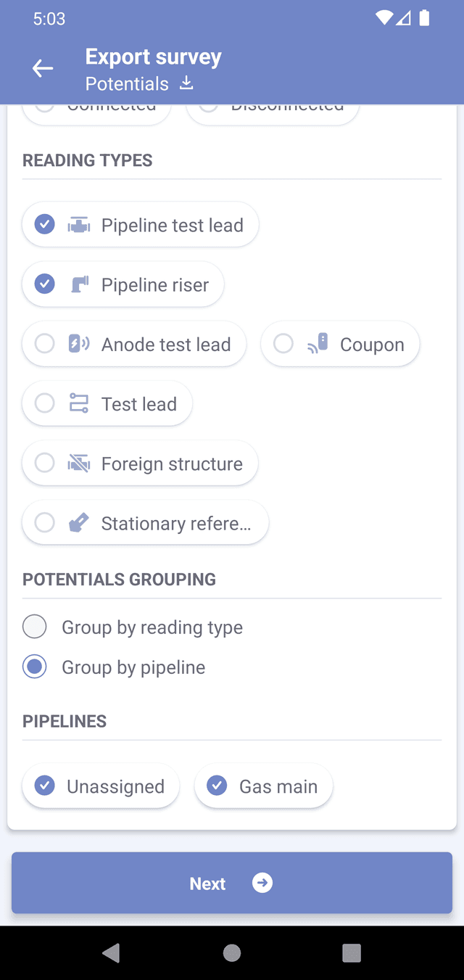This screenshot has width=464, height=980.
Task: Tap the Android recents square button
Action: 352,952
